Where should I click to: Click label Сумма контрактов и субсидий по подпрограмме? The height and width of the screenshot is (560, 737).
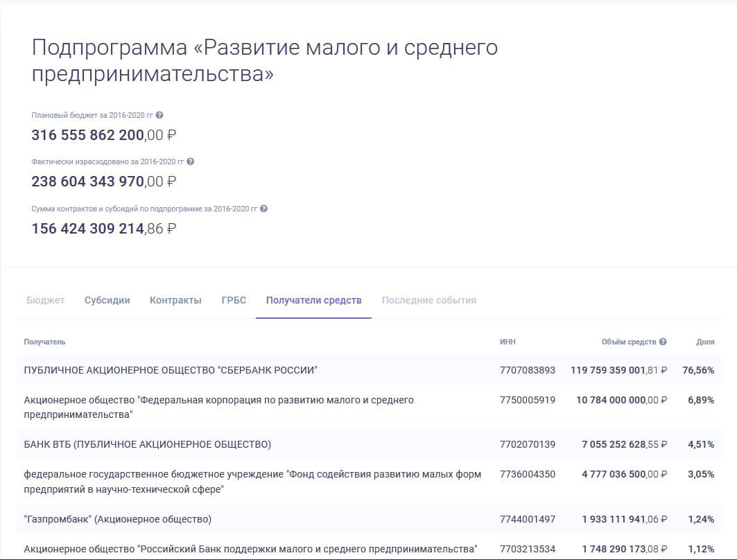tap(144, 209)
